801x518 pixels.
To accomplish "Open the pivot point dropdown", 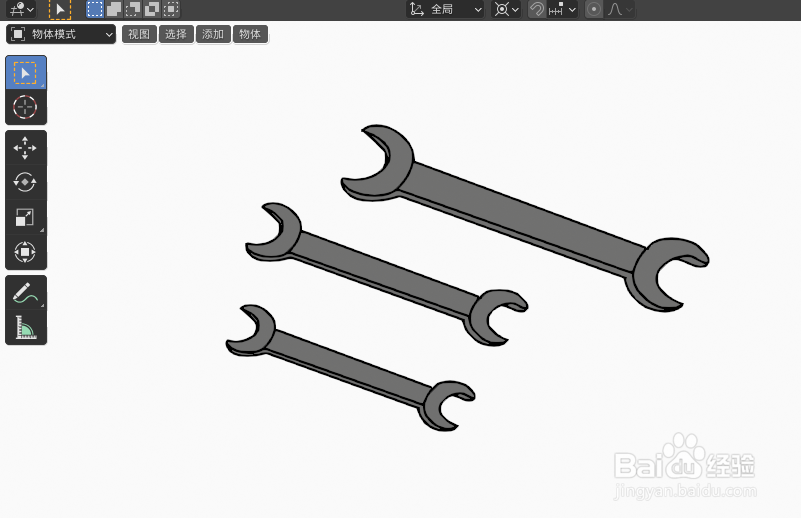I will click(506, 9).
